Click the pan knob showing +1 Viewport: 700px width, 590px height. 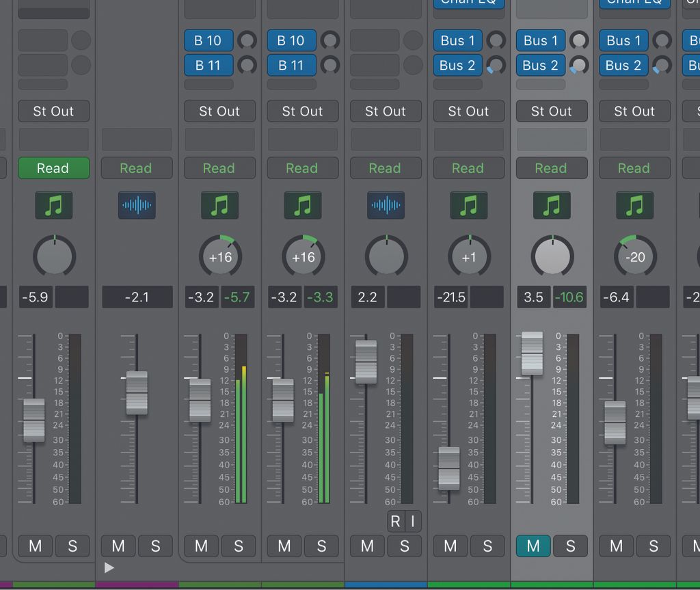tap(469, 256)
